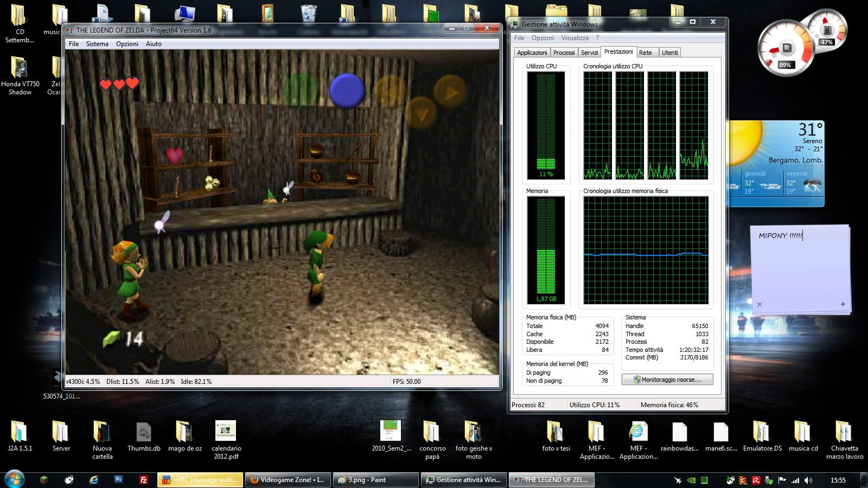Click THE LEGEND OF ZELDA taskbar button
This screenshot has height=488, width=868.
[551, 480]
